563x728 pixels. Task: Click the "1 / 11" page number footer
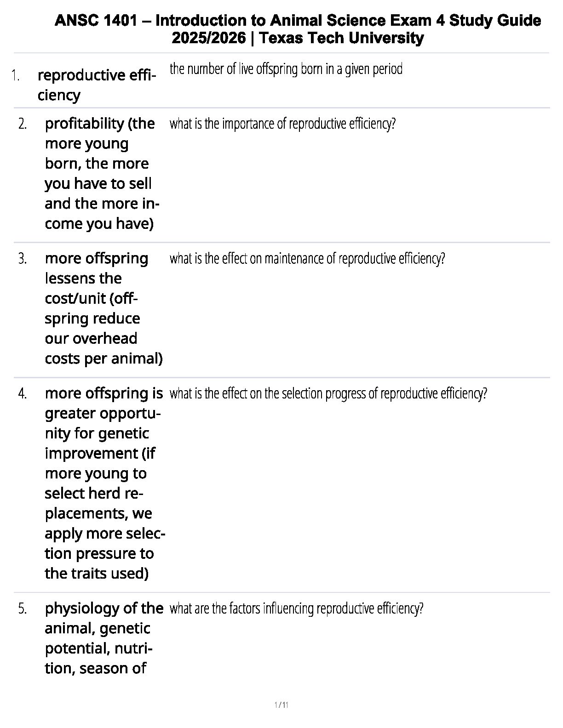click(x=281, y=705)
